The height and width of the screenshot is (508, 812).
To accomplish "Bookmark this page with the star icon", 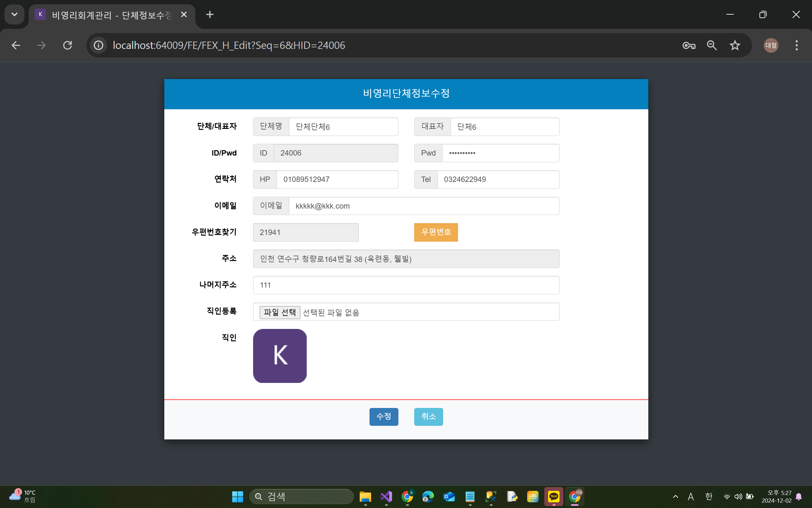I will click(735, 45).
